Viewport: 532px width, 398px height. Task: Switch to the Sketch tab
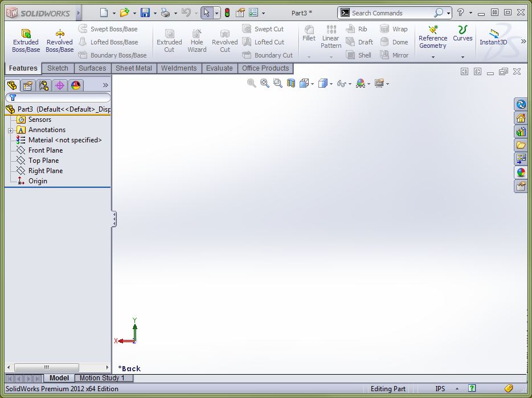coord(58,68)
